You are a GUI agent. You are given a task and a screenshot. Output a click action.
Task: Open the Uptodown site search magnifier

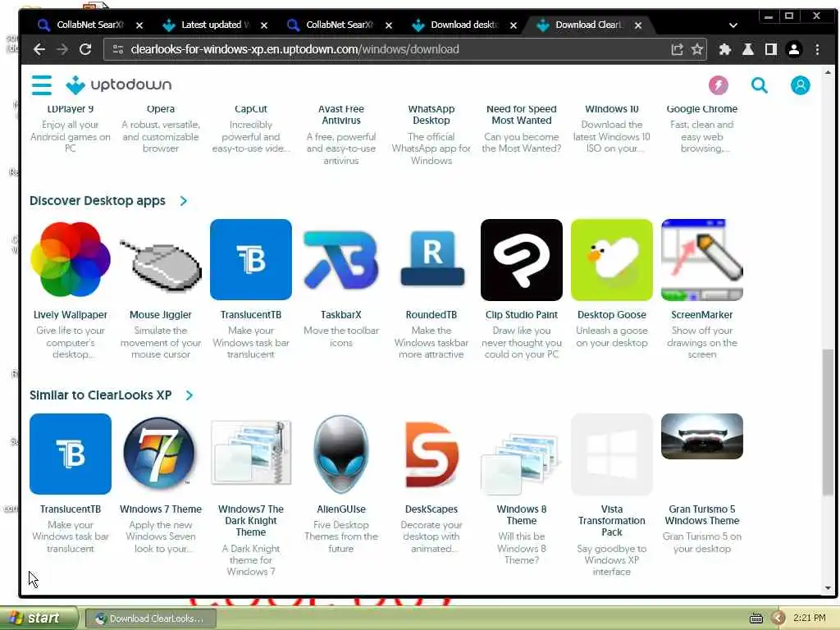coord(759,85)
